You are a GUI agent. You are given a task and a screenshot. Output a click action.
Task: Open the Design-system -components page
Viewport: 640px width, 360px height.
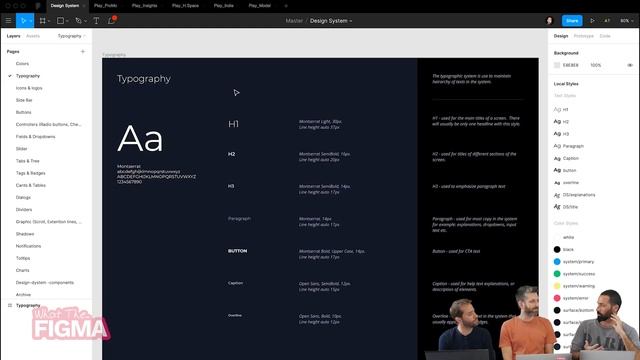tap(45, 282)
